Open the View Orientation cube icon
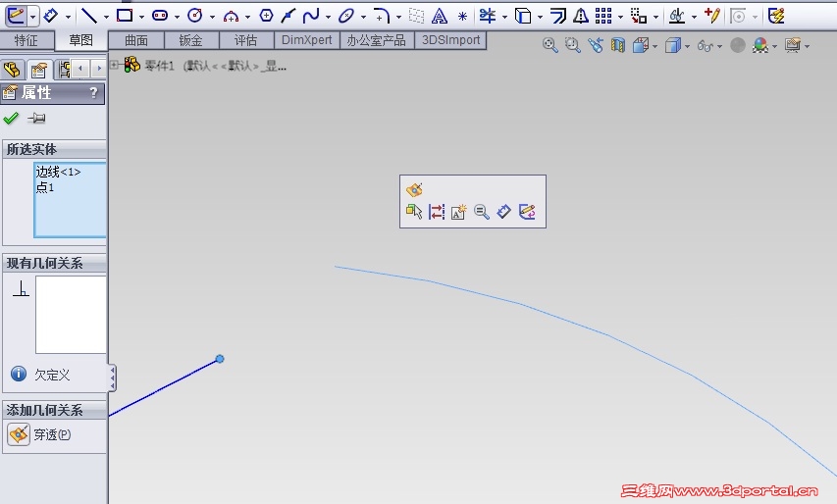 point(640,46)
